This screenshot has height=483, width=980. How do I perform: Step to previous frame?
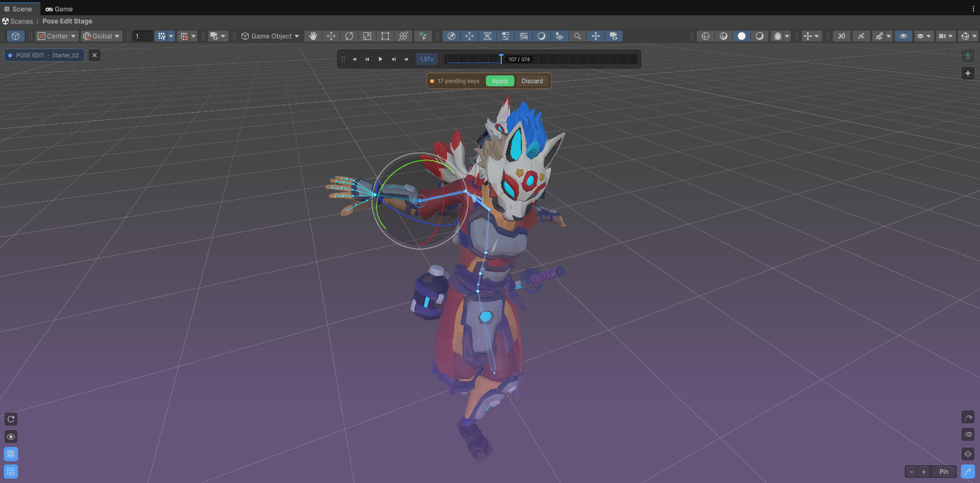pyautogui.click(x=367, y=59)
